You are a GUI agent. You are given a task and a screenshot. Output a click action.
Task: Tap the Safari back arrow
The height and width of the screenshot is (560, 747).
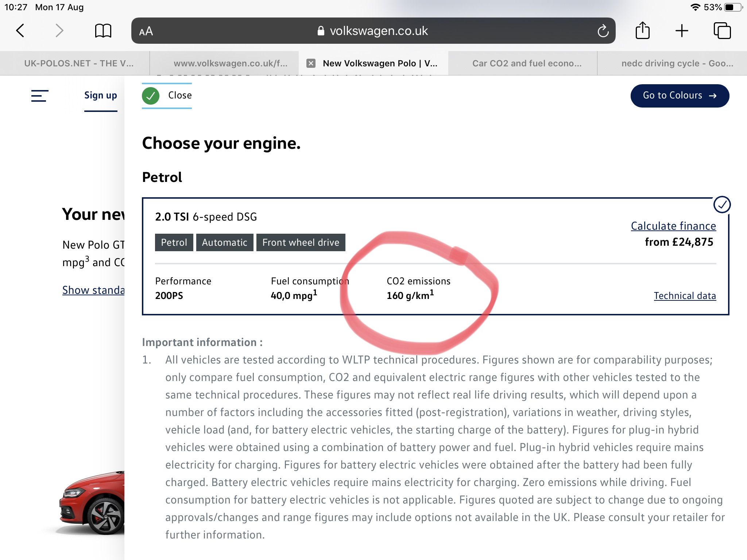coord(20,31)
